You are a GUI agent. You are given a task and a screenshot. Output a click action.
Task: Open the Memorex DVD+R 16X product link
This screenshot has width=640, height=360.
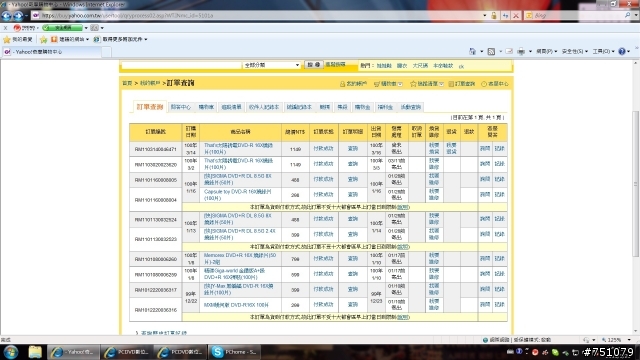[240, 258]
